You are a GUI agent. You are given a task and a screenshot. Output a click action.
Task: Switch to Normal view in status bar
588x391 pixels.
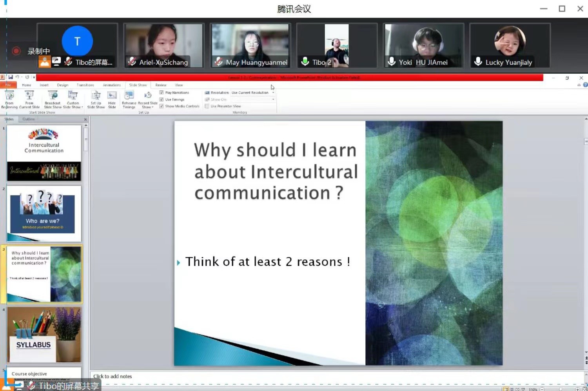(506, 389)
